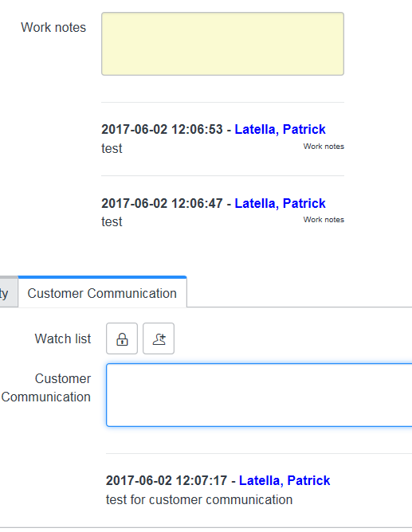Click the Work notes field label
This screenshot has width=412, height=532.
pyautogui.click(x=53, y=28)
